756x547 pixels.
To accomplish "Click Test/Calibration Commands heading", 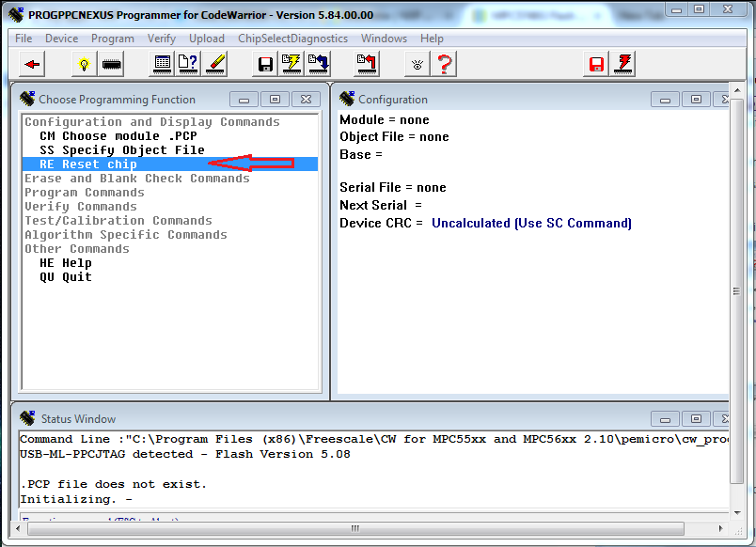I will click(x=118, y=220).
